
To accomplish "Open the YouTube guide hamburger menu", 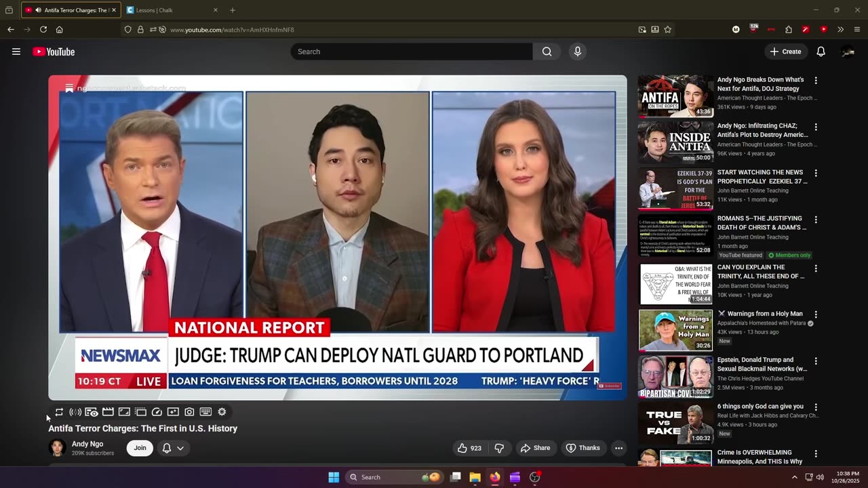I will (16, 52).
